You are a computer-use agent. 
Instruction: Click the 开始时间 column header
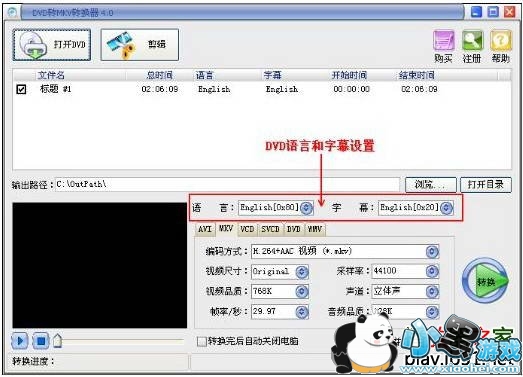[x=349, y=75]
